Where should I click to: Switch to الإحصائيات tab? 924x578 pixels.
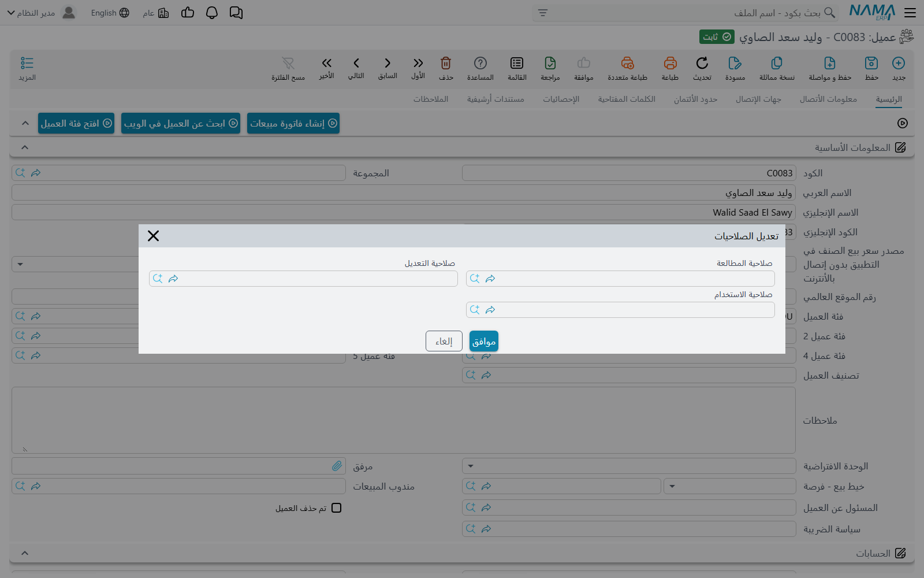561,99
